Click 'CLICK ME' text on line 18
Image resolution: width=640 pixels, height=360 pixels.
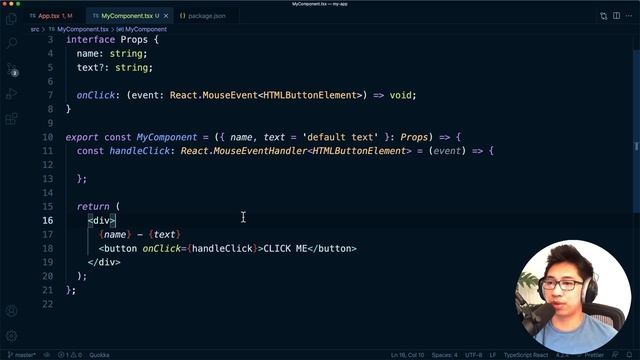click(x=285, y=248)
